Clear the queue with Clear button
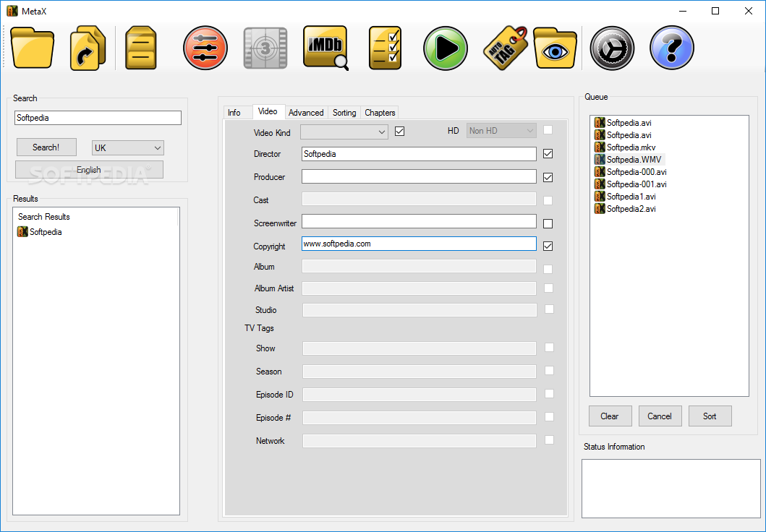 pyautogui.click(x=610, y=416)
